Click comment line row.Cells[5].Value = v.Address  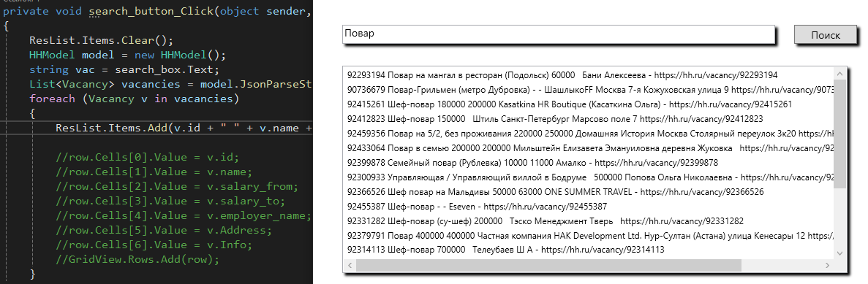coord(164,230)
